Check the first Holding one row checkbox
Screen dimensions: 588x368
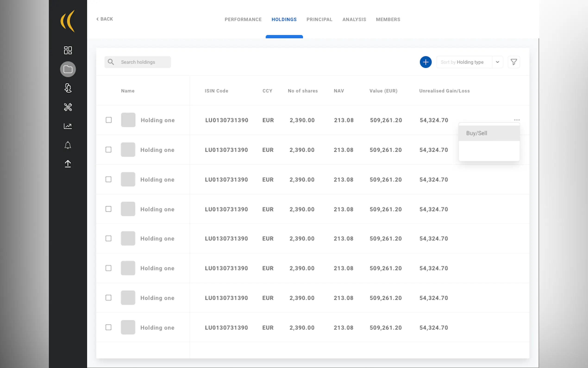[x=109, y=120]
